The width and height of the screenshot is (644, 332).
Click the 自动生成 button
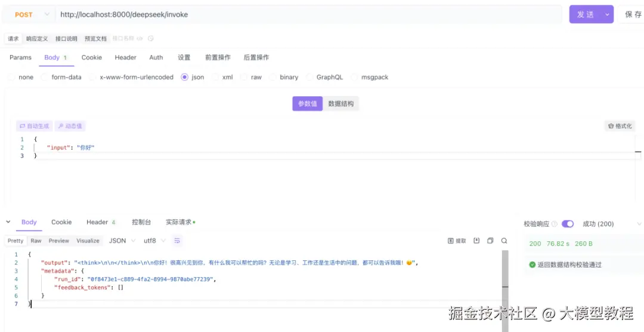(x=35, y=126)
